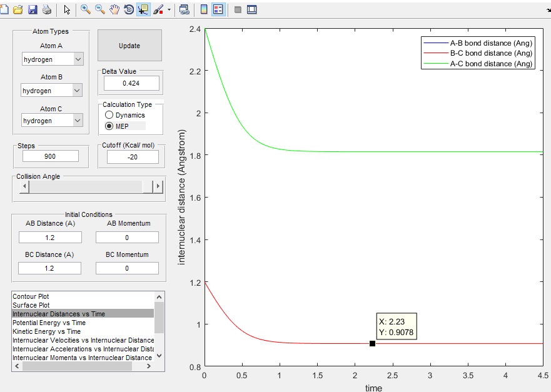Click the Link Plot icon
Screen dimensions: 551x392
pos(184,9)
